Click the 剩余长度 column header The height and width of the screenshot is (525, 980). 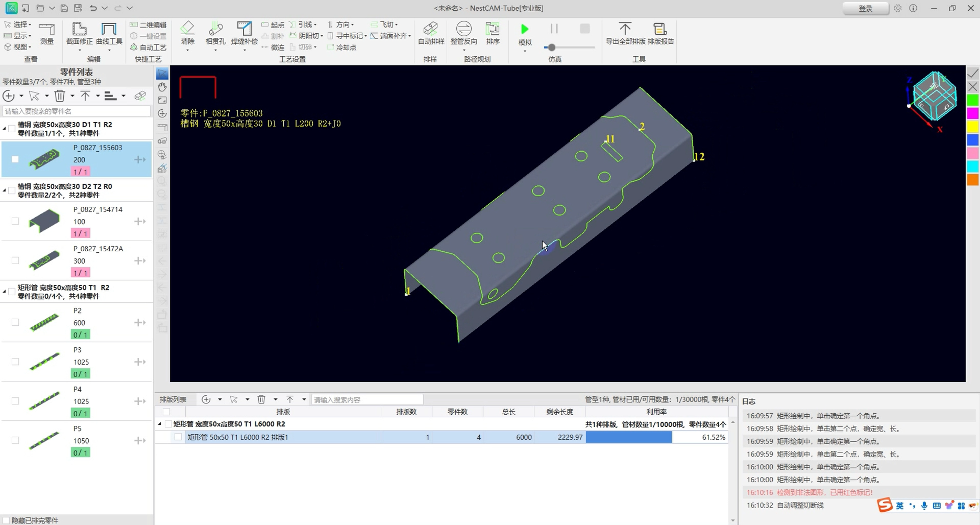click(x=559, y=412)
